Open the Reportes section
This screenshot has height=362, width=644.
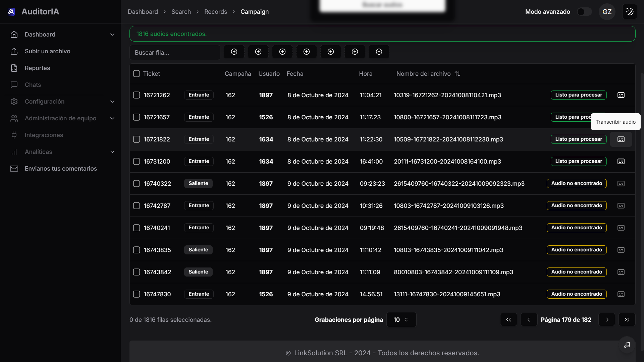click(x=37, y=68)
